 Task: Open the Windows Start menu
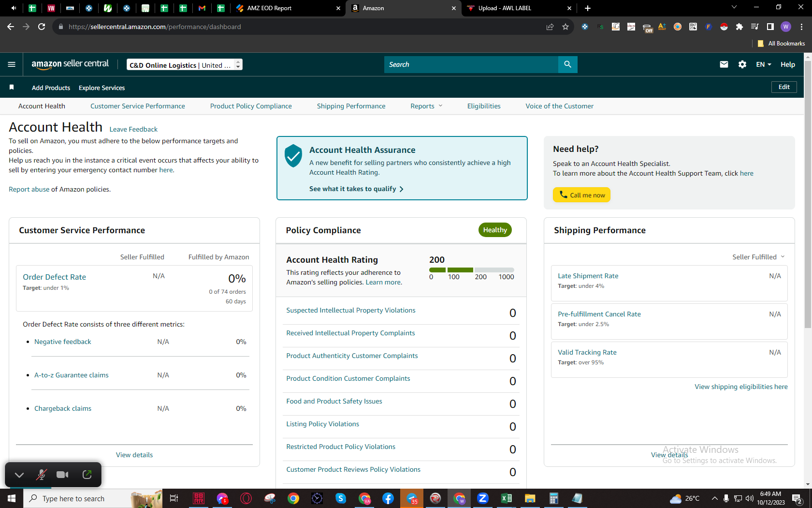tap(12, 498)
